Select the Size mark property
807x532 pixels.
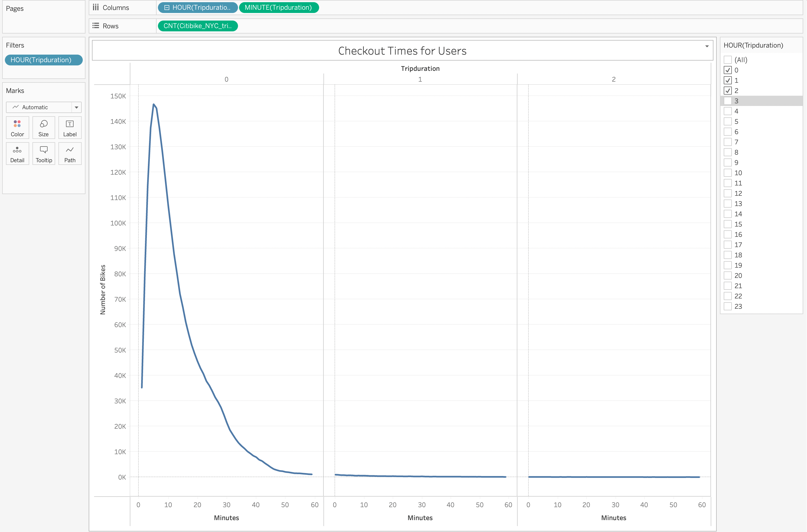44,127
